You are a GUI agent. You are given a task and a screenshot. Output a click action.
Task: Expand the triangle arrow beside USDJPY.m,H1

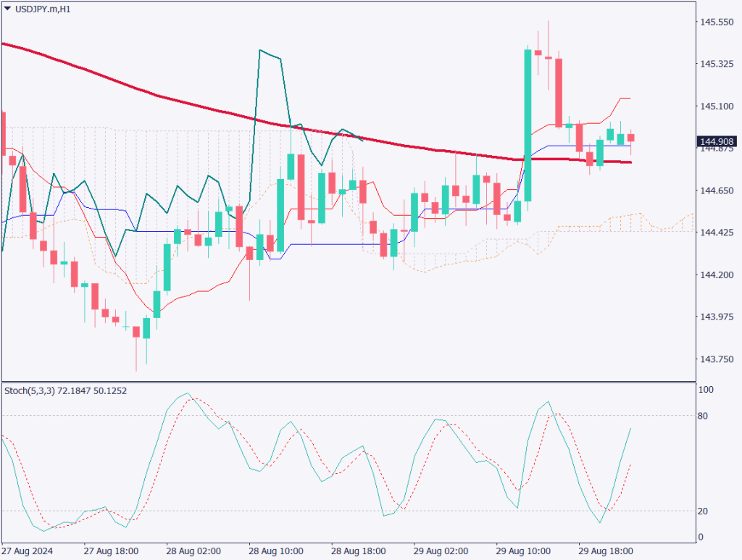8,9
